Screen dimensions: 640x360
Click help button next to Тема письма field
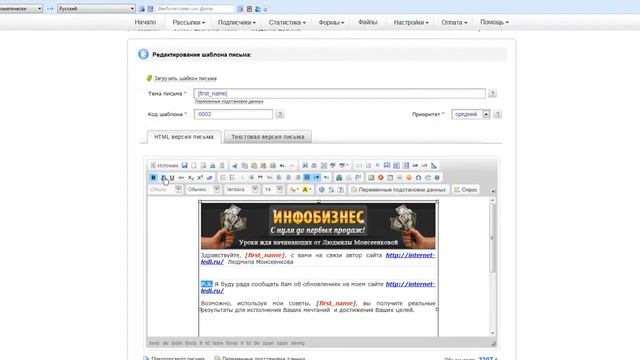[492, 93]
